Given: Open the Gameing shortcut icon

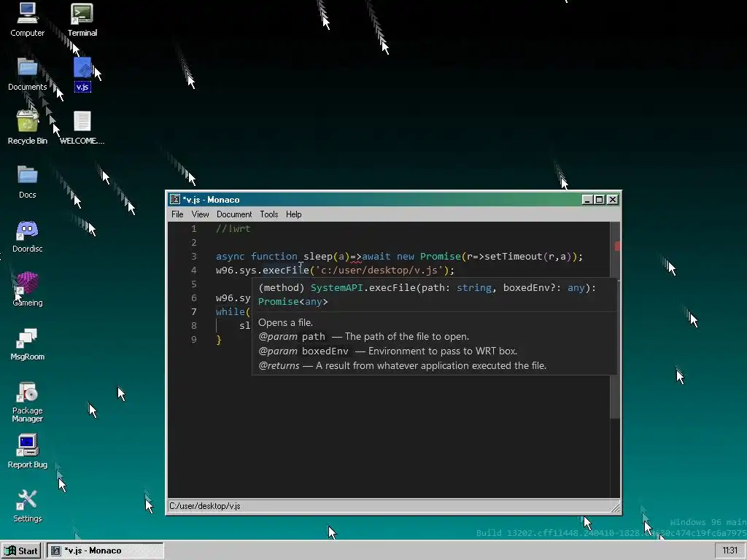Looking at the screenshot, I should coord(27,289).
